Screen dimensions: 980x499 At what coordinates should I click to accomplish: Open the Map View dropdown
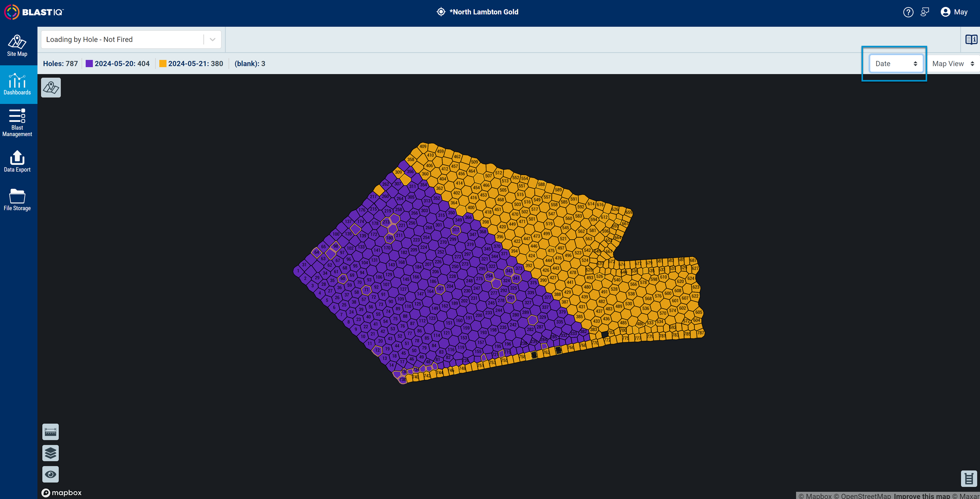point(953,63)
